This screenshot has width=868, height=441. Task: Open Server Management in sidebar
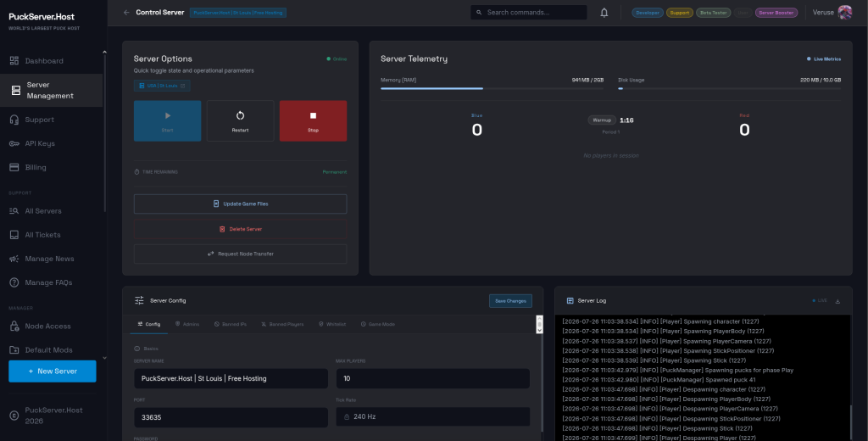click(52, 90)
